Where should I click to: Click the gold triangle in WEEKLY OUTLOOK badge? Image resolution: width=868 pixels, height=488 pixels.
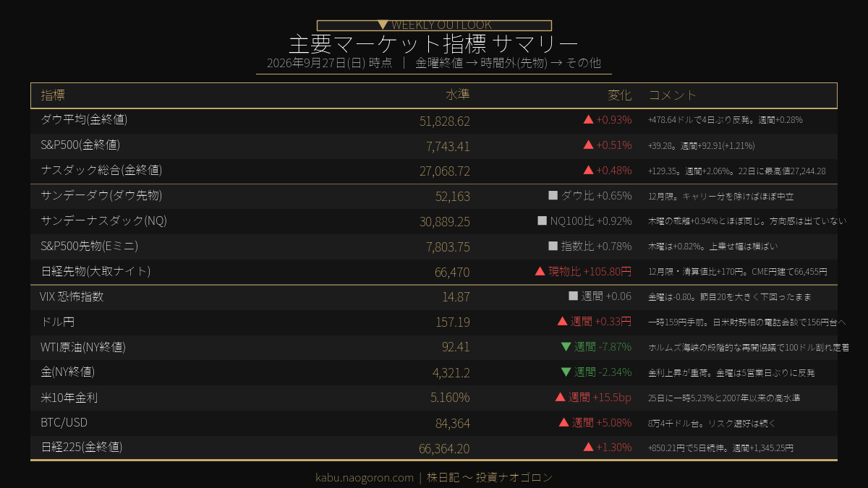pos(383,25)
